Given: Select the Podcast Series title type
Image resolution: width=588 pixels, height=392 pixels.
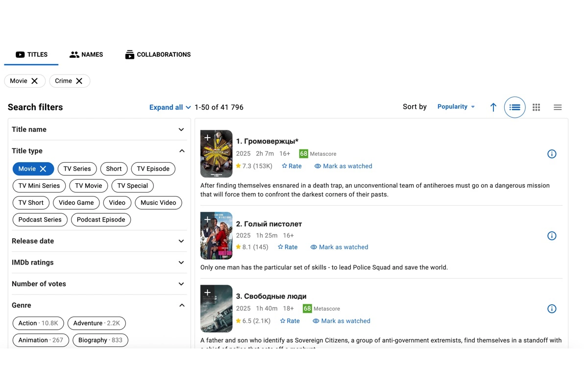Looking at the screenshot, I should (x=40, y=220).
